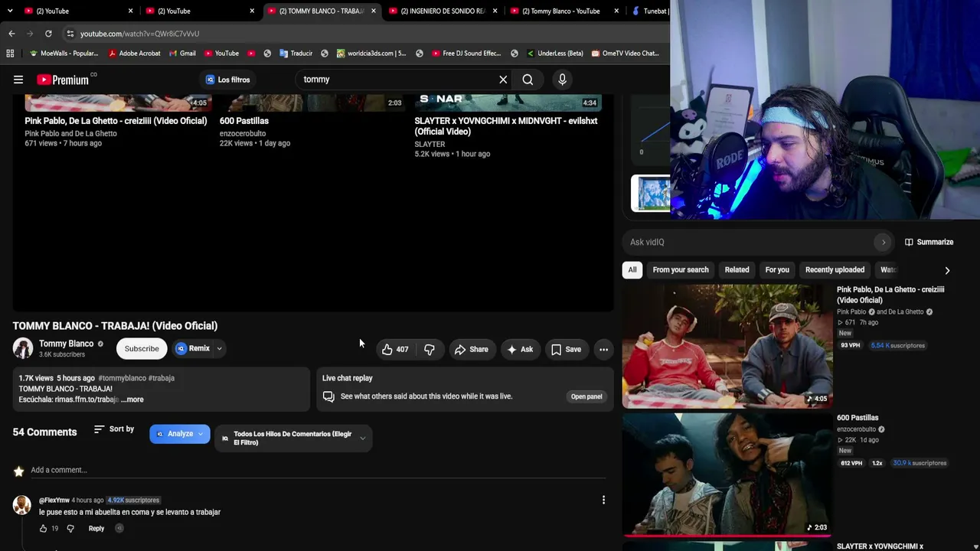Open the 600 Pastillas sidebar thumbnail
The image size is (980, 551).
727,474
